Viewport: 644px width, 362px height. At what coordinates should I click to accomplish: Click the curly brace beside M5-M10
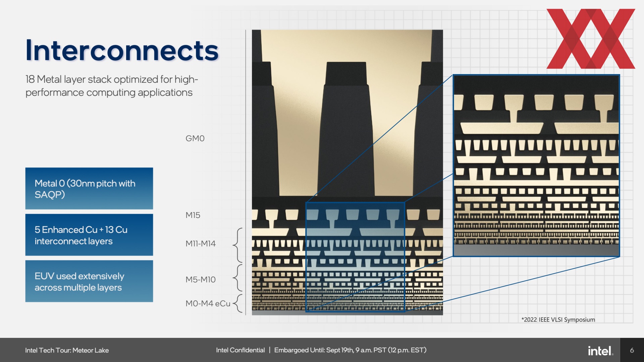(x=238, y=278)
